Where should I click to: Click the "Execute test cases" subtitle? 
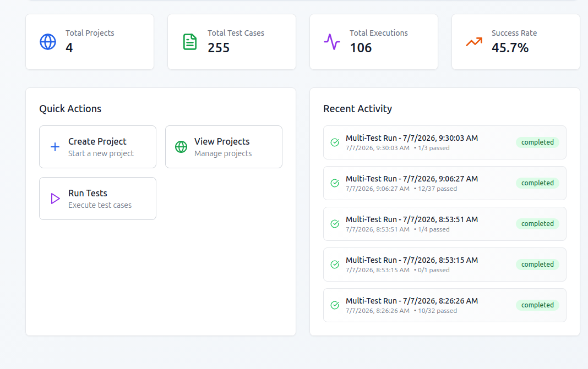[x=100, y=205]
